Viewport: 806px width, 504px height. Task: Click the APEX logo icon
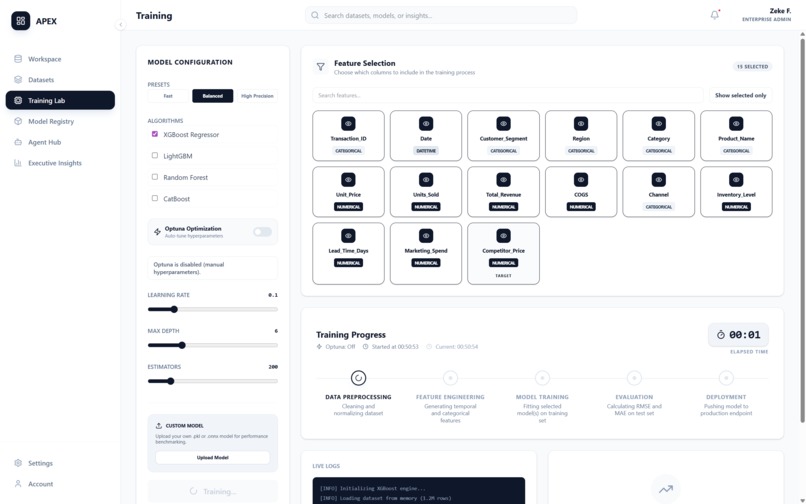(x=21, y=21)
